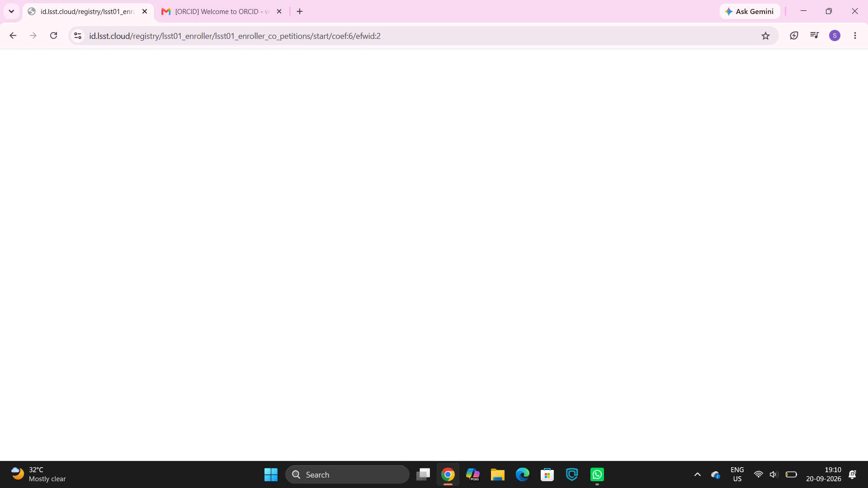The height and width of the screenshot is (488, 868).
Task: Open the media controls icon
Action: coord(815,36)
